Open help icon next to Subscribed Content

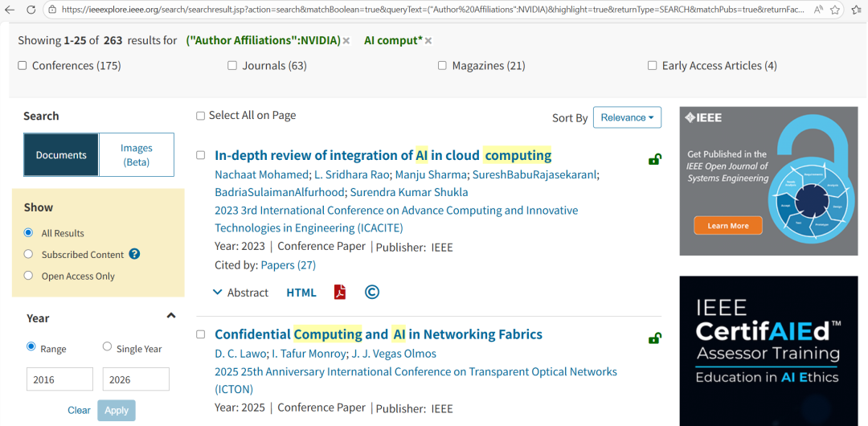(134, 254)
